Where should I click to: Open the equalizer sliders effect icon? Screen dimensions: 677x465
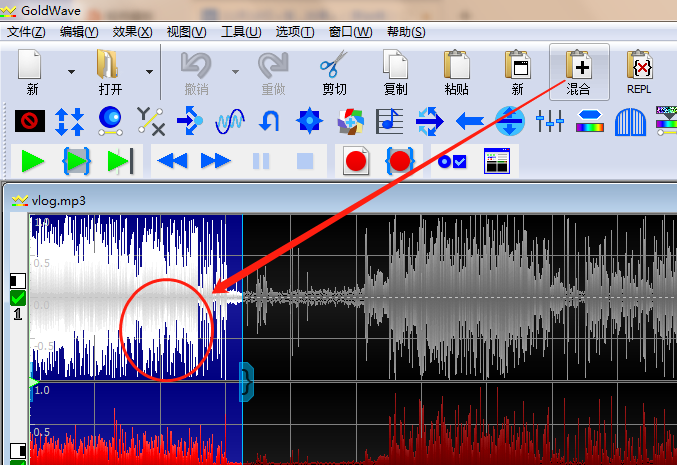(x=550, y=122)
